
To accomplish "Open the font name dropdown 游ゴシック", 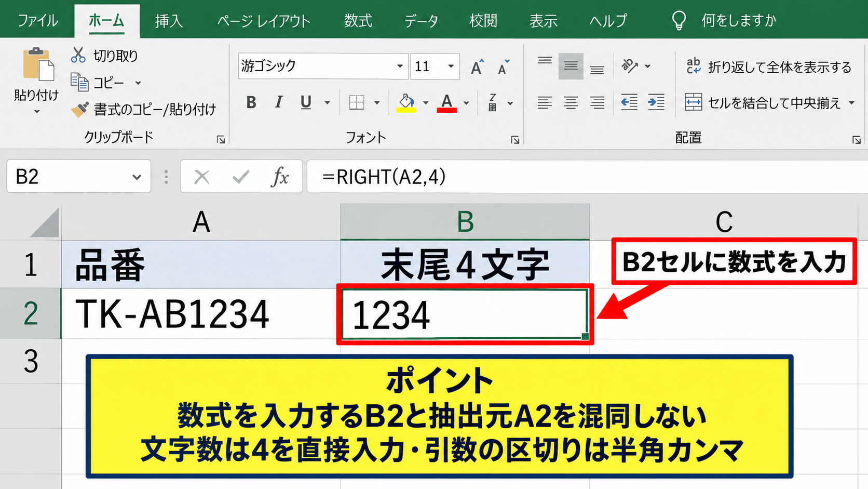I will 399,66.
